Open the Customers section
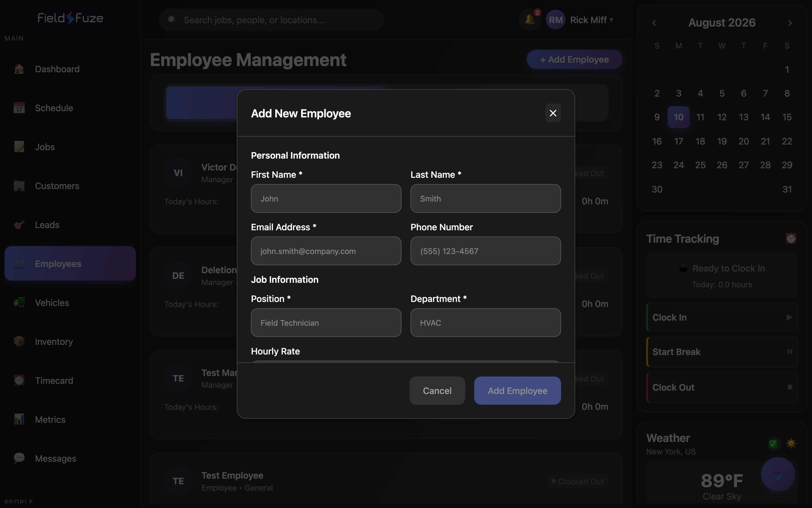 coord(70,186)
